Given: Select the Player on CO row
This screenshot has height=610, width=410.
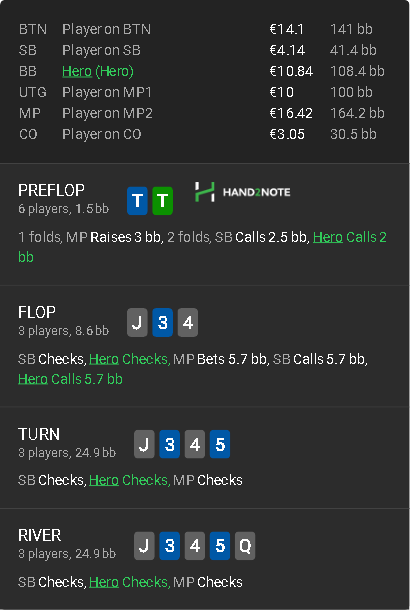Looking at the screenshot, I should click(202, 134).
